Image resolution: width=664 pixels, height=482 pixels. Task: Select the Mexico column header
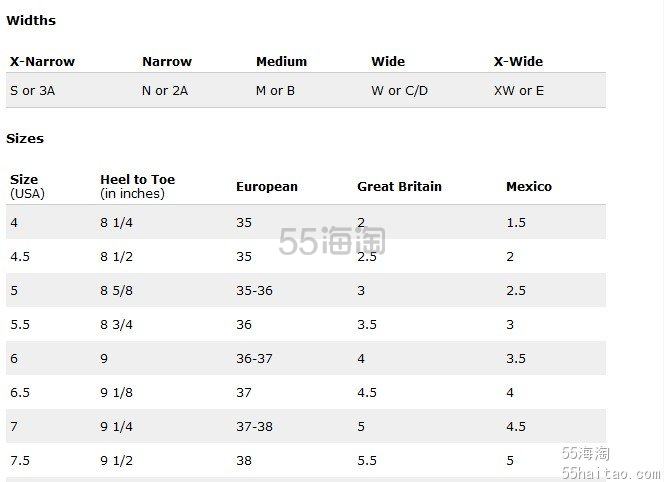529,187
